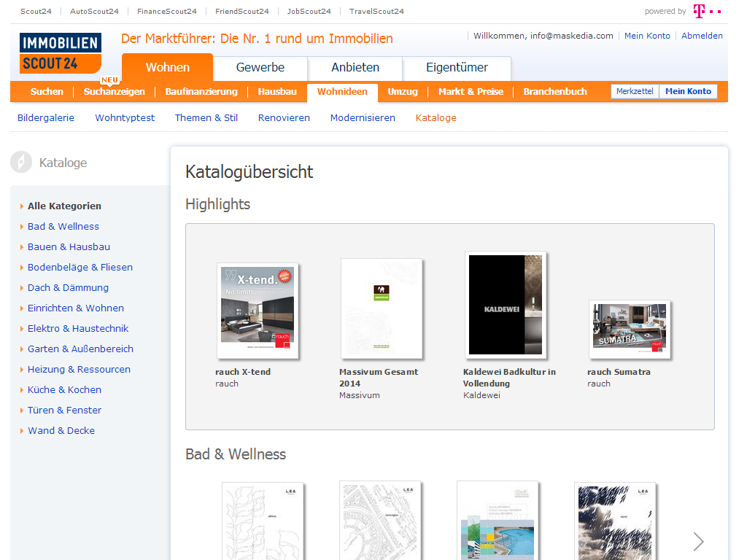Select Garten & Außenbereich category
747x560 pixels.
pos(80,349)
